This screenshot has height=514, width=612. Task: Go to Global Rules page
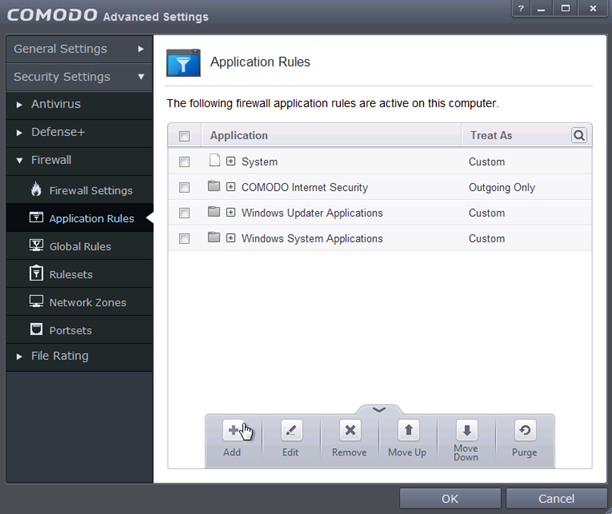point(79,246)
